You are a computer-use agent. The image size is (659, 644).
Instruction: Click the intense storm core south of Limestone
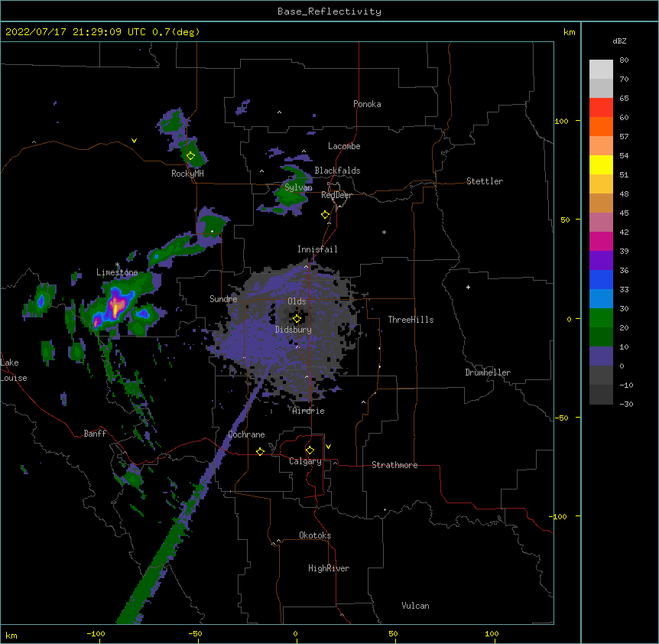click(115, 306)
